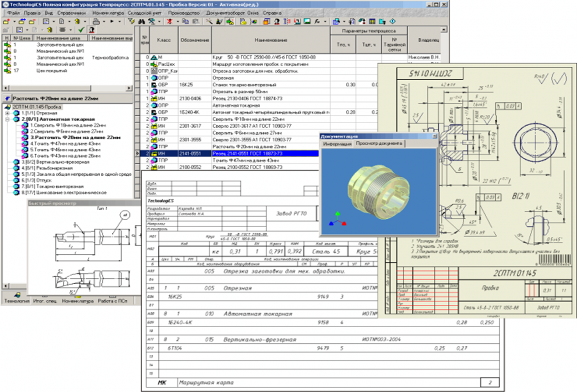Screen dimensions: 577x392
Task: Click the person portrait icon in second toolbar row
Action: 91,30
